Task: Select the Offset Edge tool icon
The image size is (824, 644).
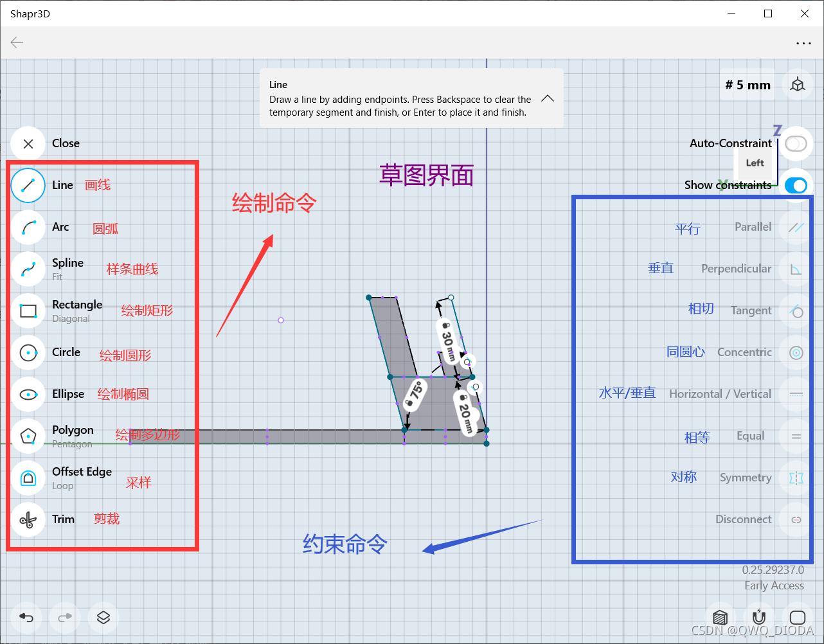Action: [28, 478]
